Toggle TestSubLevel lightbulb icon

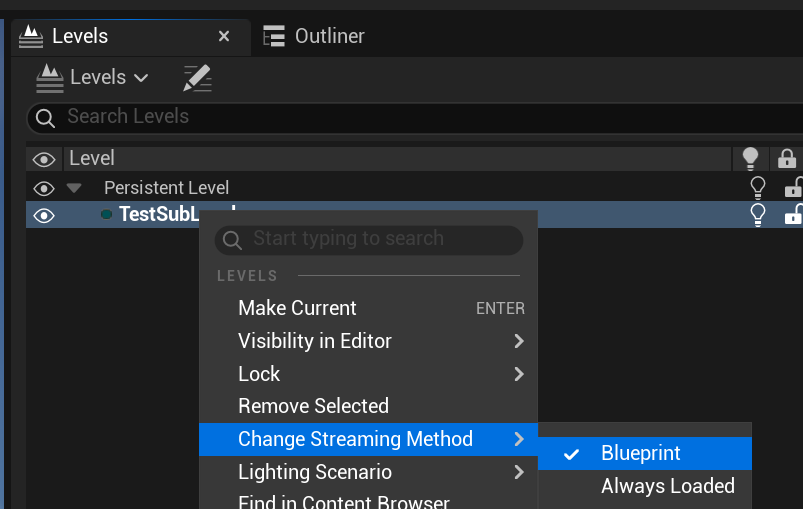click(x=758, y=215)
